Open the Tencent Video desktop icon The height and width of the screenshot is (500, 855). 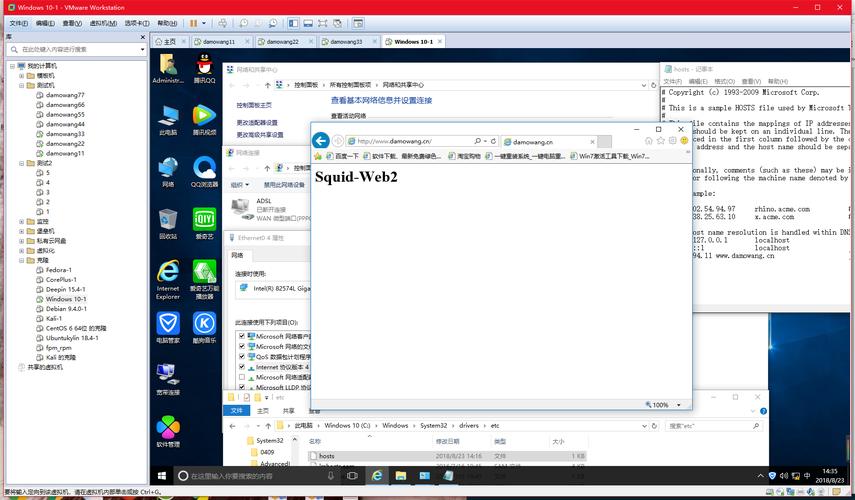(204, 119)
